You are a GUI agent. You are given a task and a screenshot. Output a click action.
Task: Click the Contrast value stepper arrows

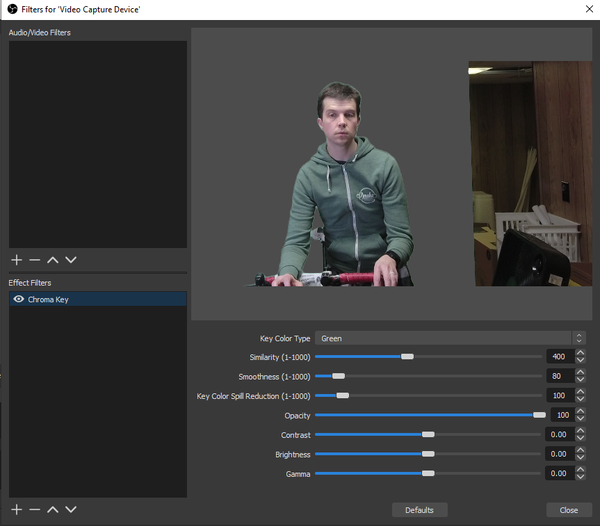point(580,435)
